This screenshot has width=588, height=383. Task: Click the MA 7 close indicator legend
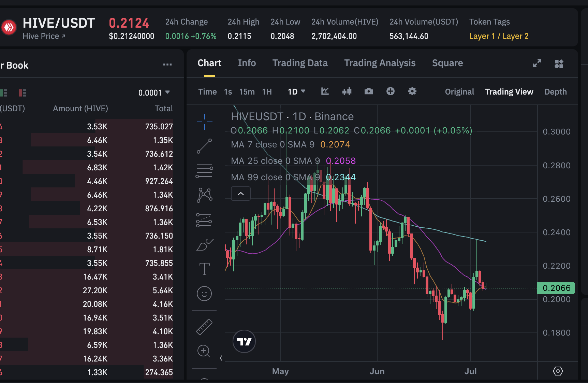pos(290,144)
